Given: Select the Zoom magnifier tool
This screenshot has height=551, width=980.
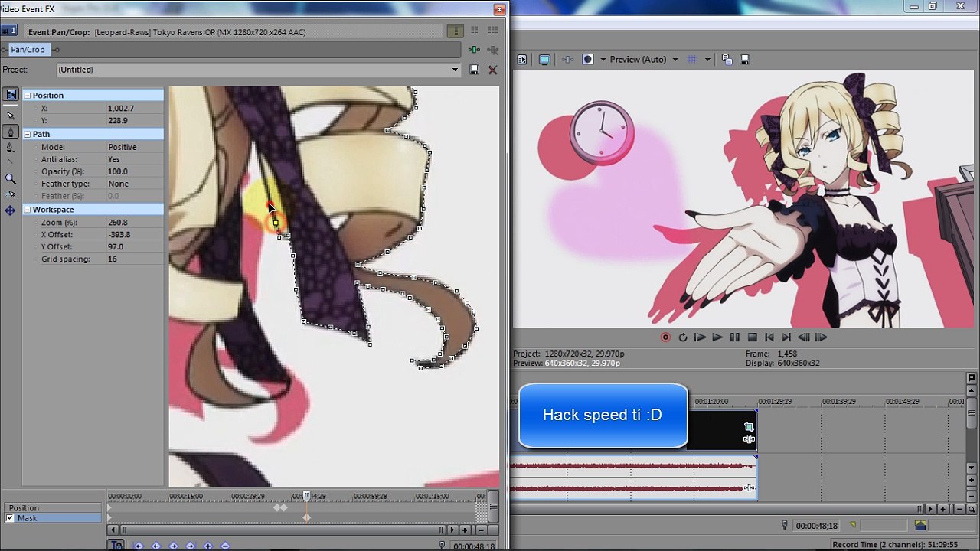Looking at the screenshot, I should (x=10, y=178).
